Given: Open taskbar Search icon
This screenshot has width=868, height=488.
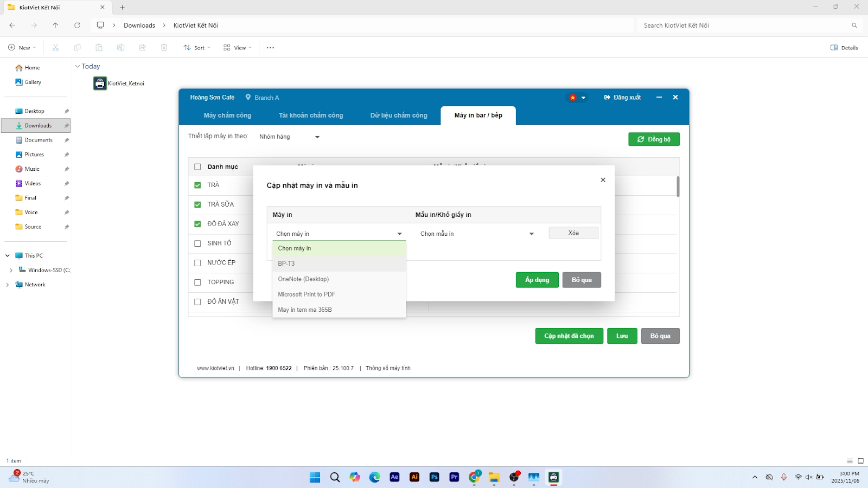Looking at the screenshot, I should tap(335, 477).
